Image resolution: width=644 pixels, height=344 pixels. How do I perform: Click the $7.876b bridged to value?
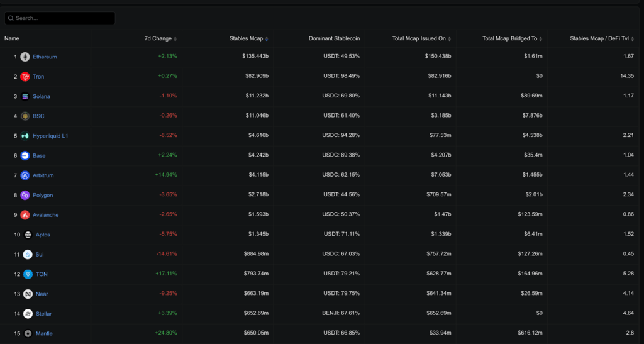[532, 115]
